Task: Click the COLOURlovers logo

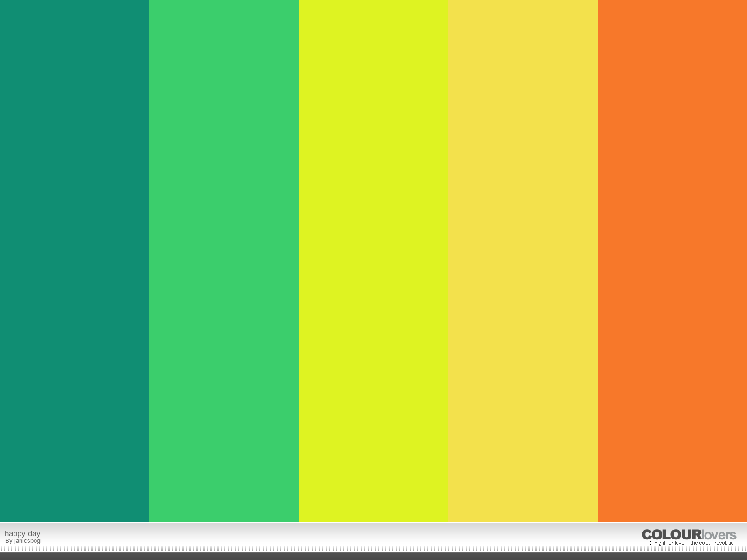Action: click(689, 535)
